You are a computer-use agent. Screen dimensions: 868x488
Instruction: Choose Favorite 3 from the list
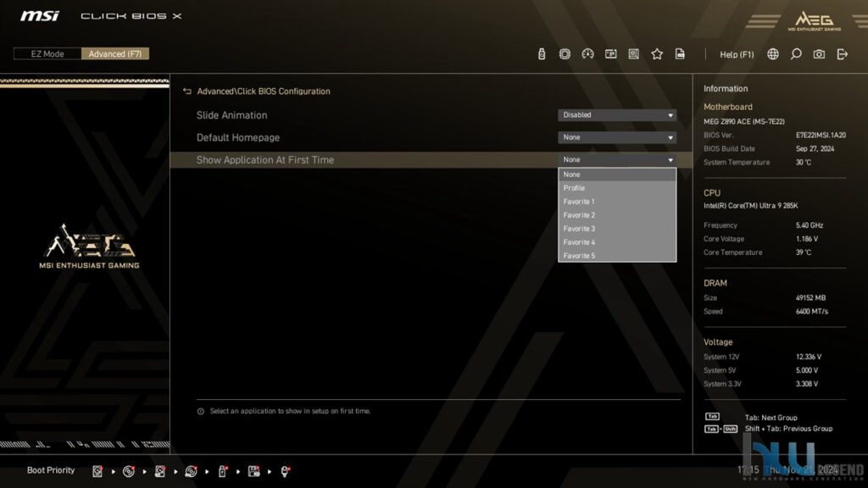617,229
